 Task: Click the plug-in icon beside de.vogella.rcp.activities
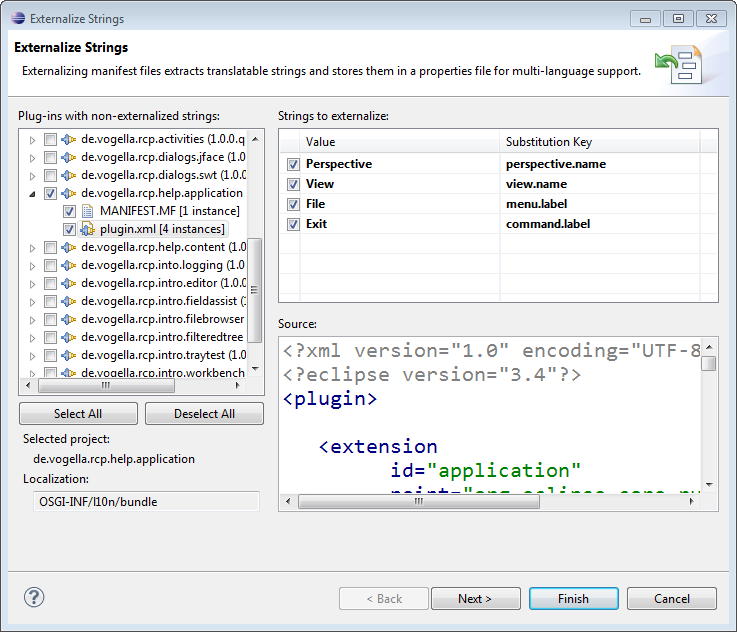click(69, 139)
